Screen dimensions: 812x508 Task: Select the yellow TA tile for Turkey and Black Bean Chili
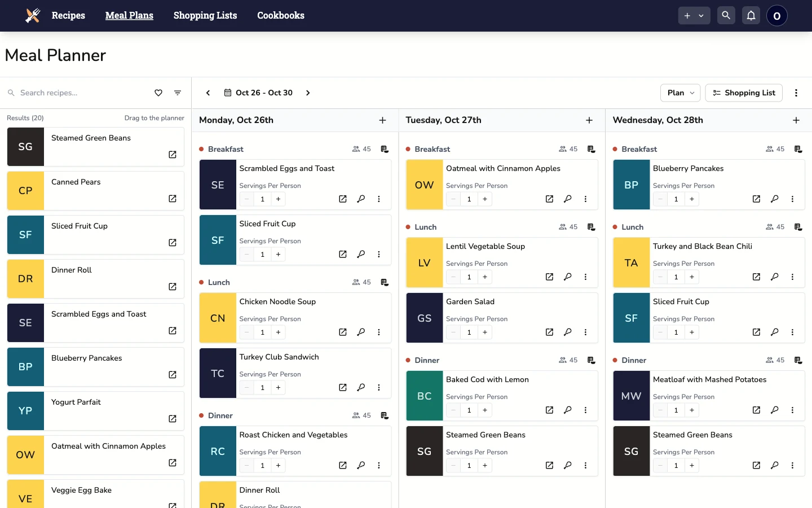(632, 262)
